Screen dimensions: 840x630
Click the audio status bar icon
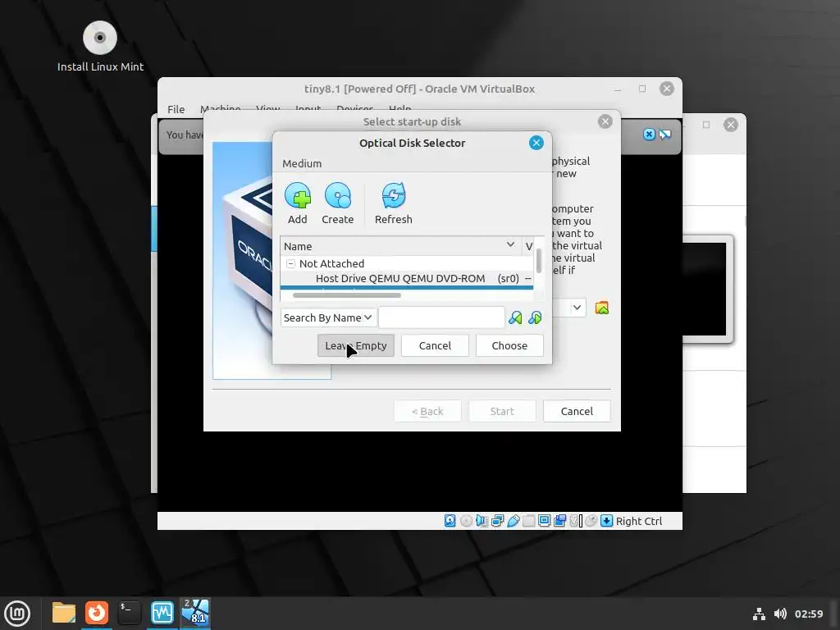[x=482, y=521]
